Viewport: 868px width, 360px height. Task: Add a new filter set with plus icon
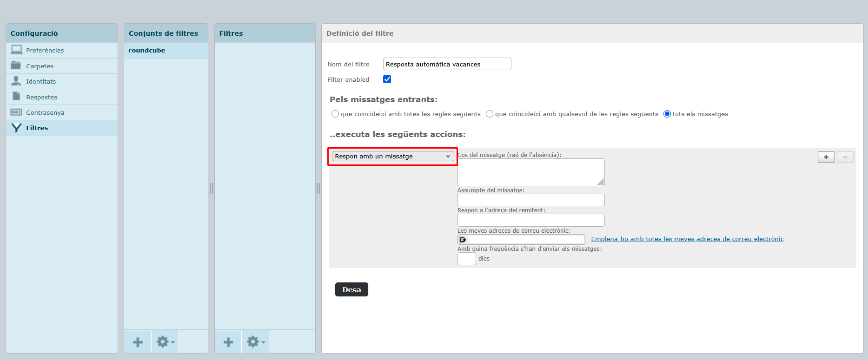(x=138, y=342)
